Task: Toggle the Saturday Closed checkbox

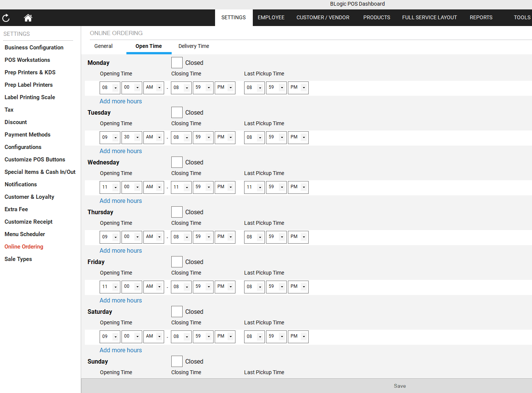Action: click(177, 312)
